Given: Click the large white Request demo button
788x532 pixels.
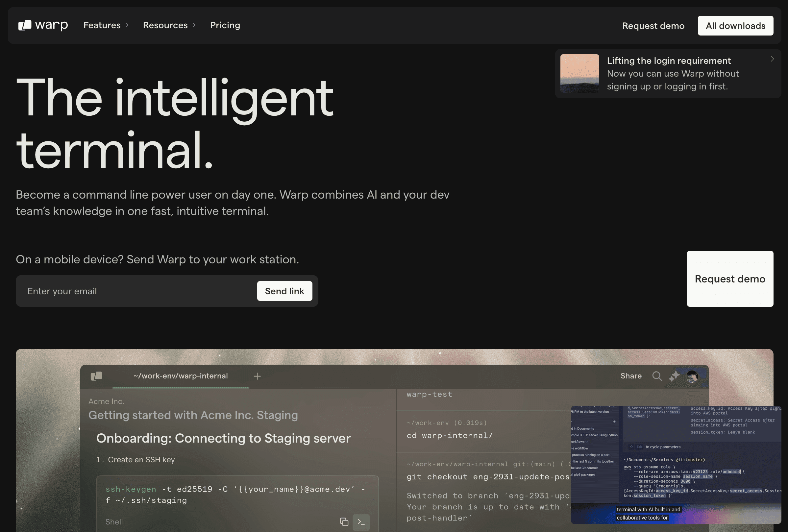Looking at the screenshot, I should [730, 279].
